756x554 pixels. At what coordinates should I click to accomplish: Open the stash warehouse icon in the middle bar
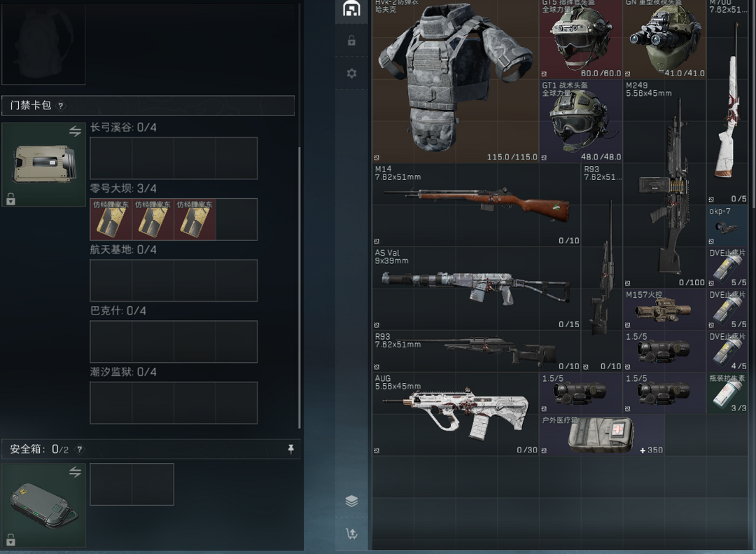(x=351, y=8)
